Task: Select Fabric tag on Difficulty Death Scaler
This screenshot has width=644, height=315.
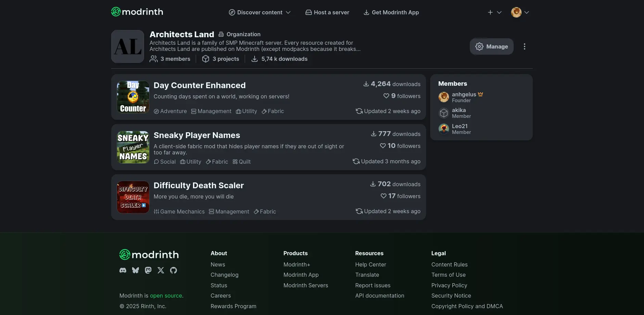Action: click(x=265, y=212)
